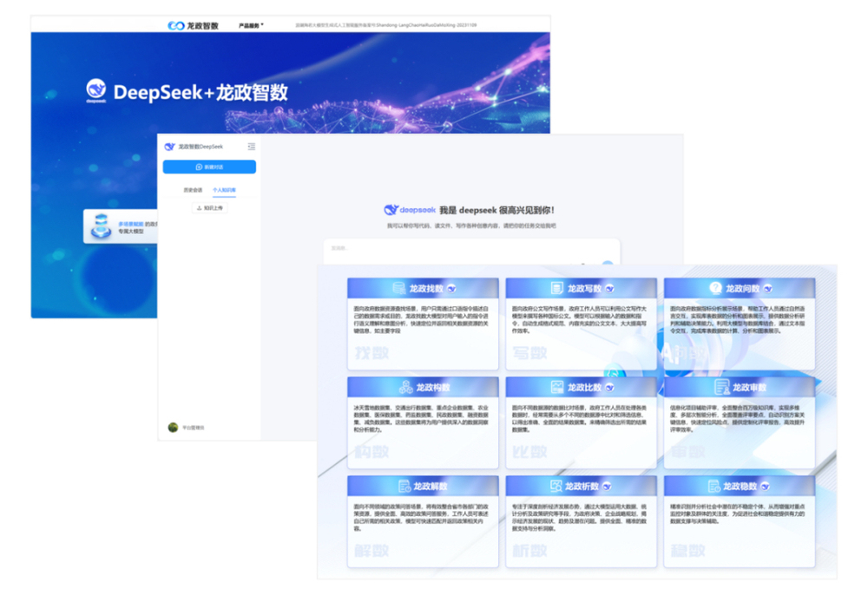This screenshot has height=602, width=868.
Task: Collapse the sidebar with the menu-fold icon
Action: click(252, 147)
